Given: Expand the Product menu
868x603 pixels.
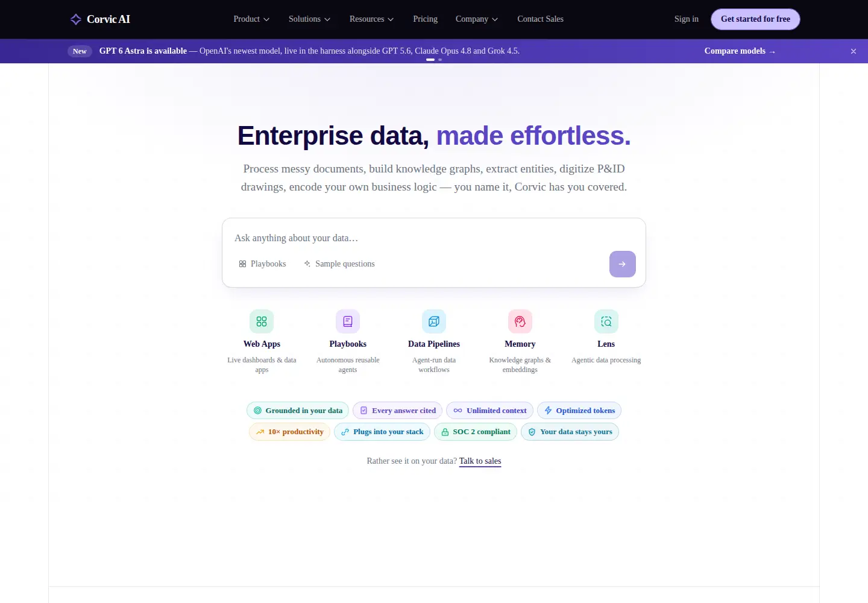Looking at the screenshot, I should point(251,19).
